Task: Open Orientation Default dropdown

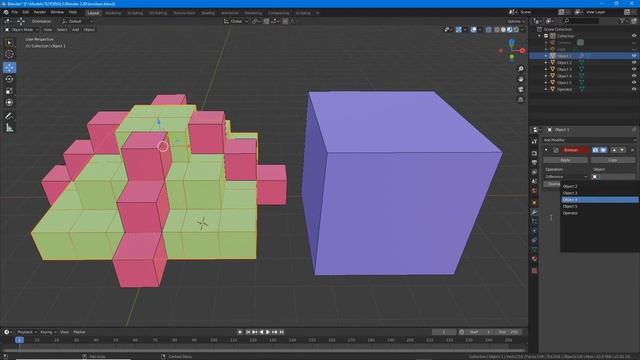Action: click(77, 21)
